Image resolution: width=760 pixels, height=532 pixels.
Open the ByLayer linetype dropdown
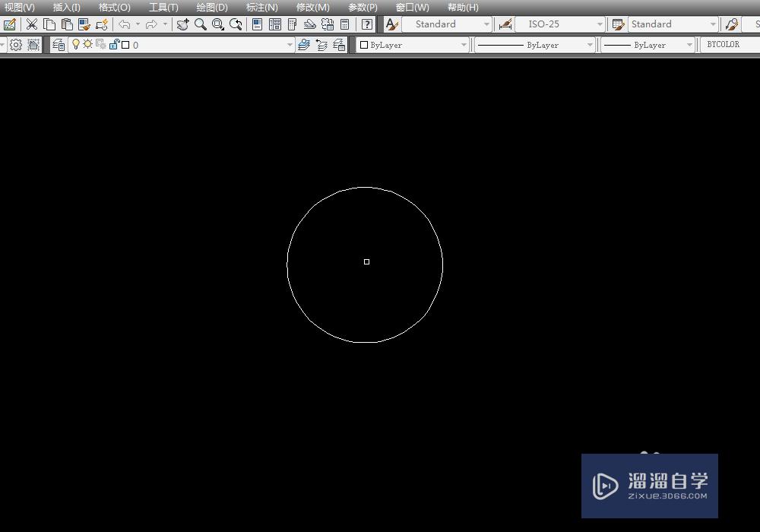pos(591,45)
